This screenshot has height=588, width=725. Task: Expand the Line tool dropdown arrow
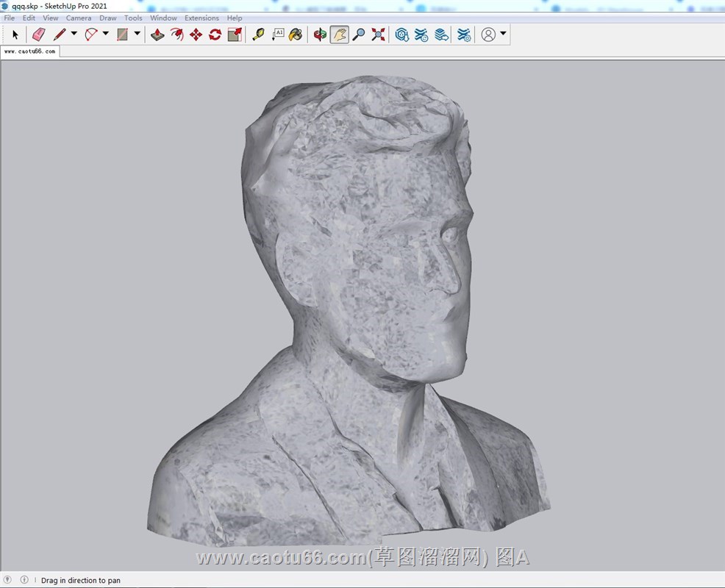[74, 33]
